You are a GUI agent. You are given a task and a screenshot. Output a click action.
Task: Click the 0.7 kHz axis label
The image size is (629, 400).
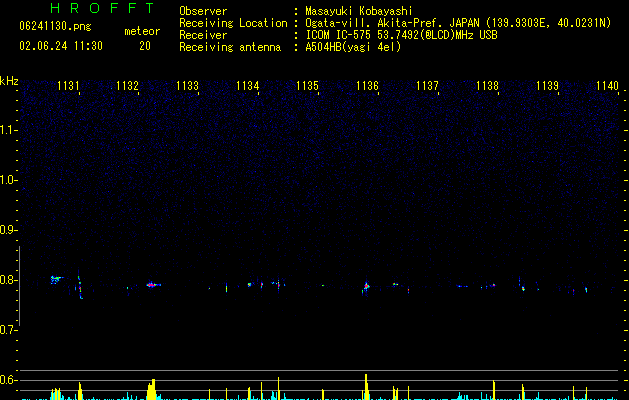(x=9, y=330)
